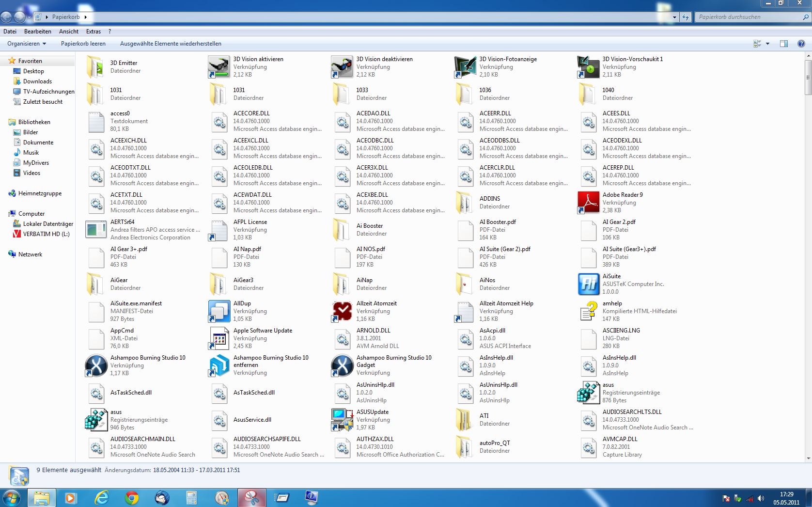Screen dimensions: 812x507
Task: Select the 3D Vision-Fotoanzeige icon
Action: pos(465,67)
